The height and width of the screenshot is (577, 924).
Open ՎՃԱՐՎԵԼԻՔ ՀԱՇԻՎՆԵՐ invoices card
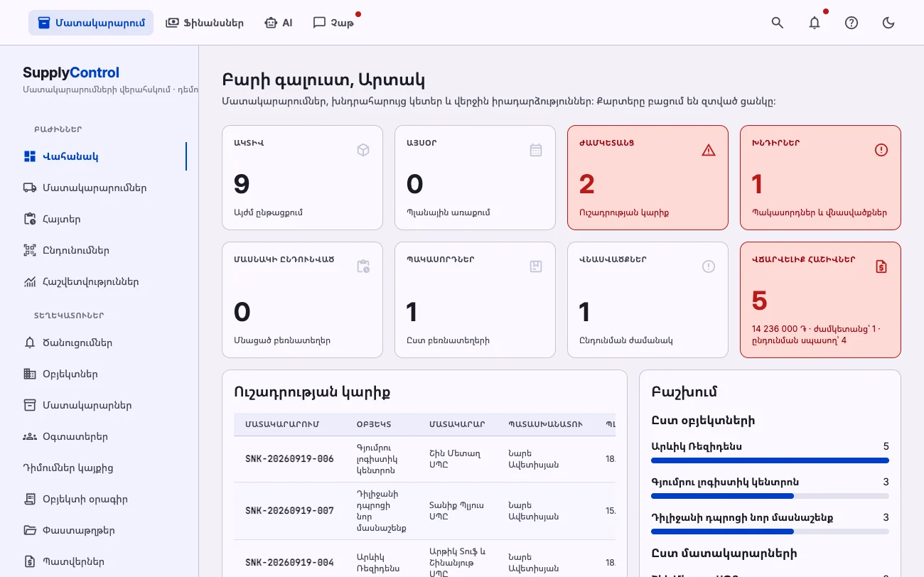coord(820,300)
